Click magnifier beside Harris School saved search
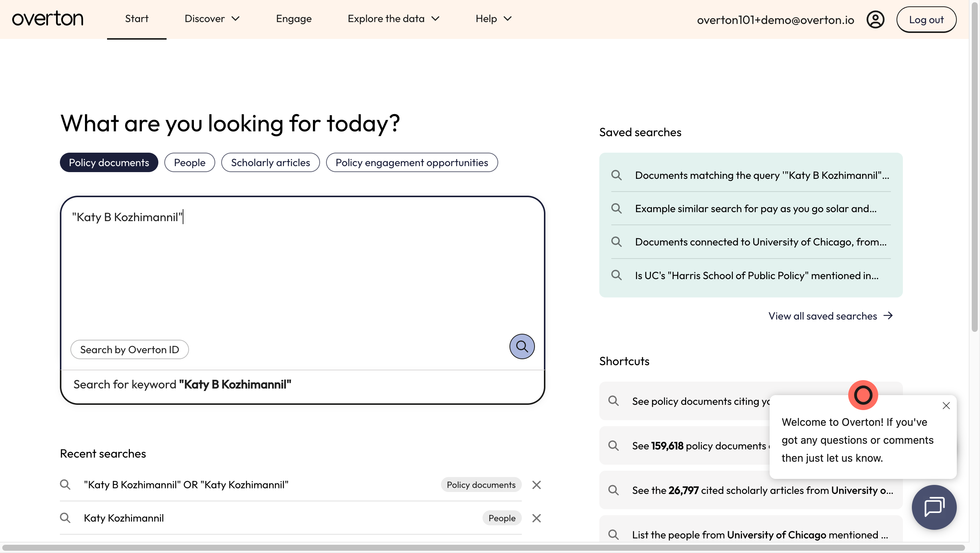 616,275
